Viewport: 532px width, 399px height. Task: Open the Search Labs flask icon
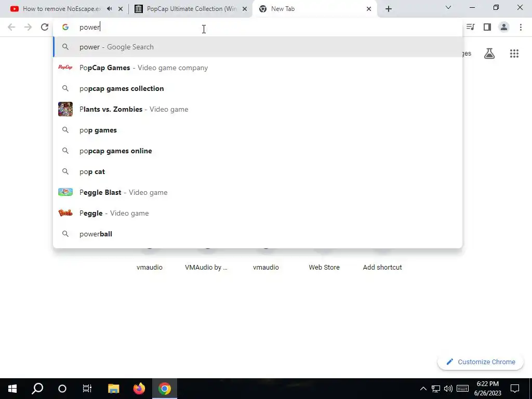tap(489, 54)
